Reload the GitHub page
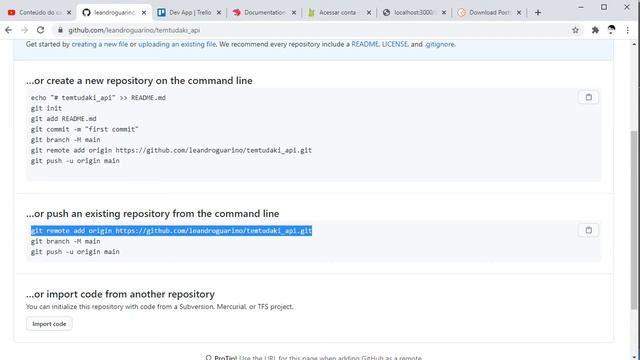The width and height of the screenshot is (640, 360). pos(40,30)
